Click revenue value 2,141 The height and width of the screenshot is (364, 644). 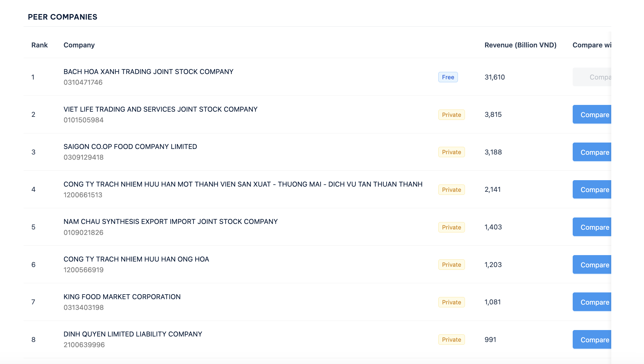(x=492, y=189)
